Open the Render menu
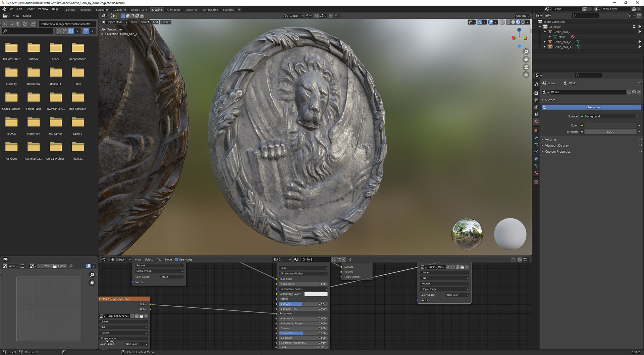The height and width of the screenshot is (355, 644). [x=30, y=9]
